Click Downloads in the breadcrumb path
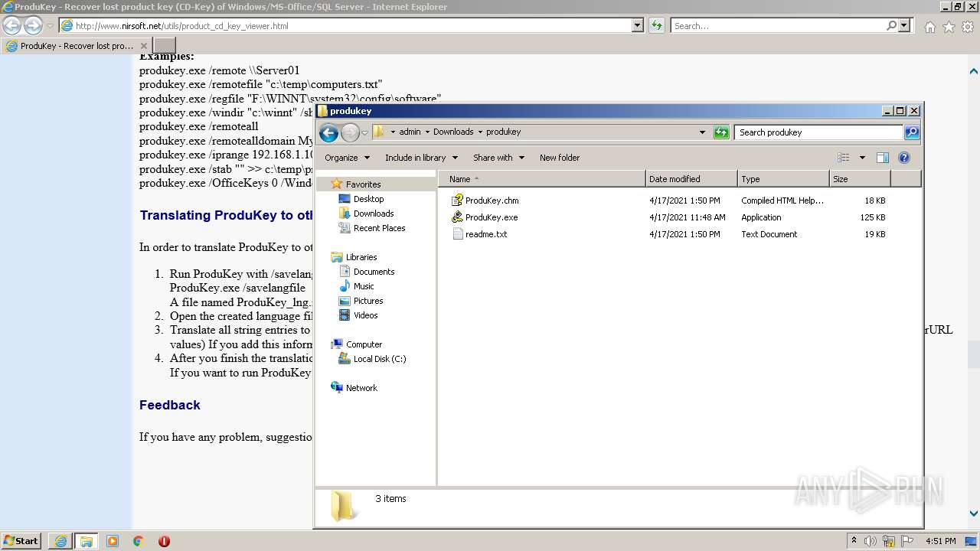The image size is (980, 551). [x=453, y=132]
